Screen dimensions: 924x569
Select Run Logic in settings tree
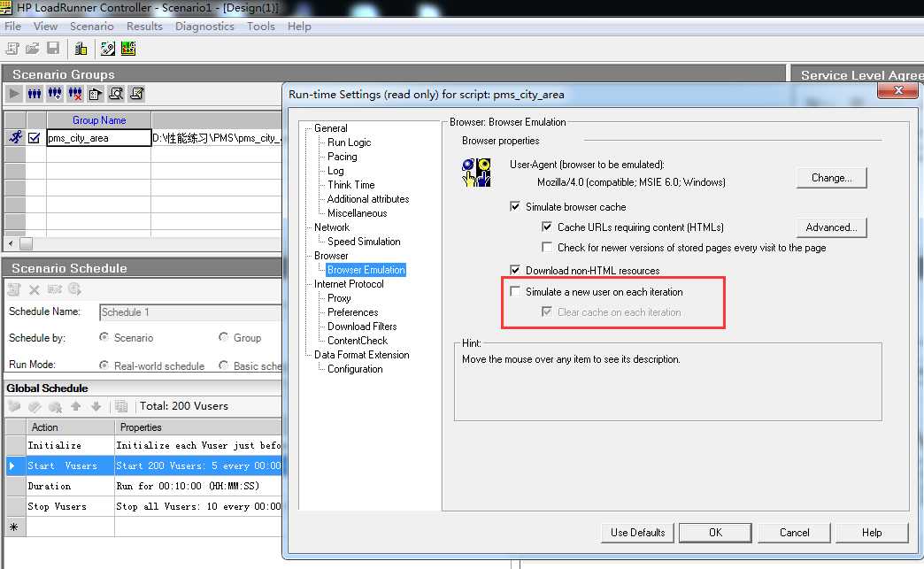(x=349, y=142)
